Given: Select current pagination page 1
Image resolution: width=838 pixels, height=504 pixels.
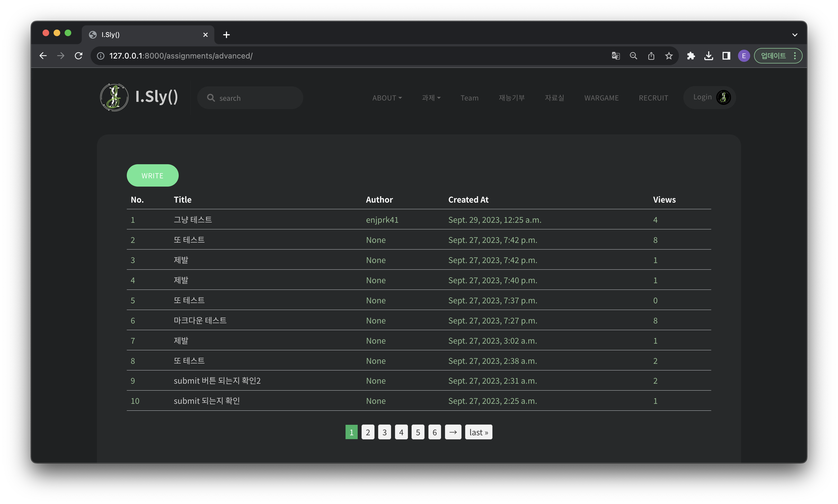Looking at the screenshot, I should [x=351, y=432].
